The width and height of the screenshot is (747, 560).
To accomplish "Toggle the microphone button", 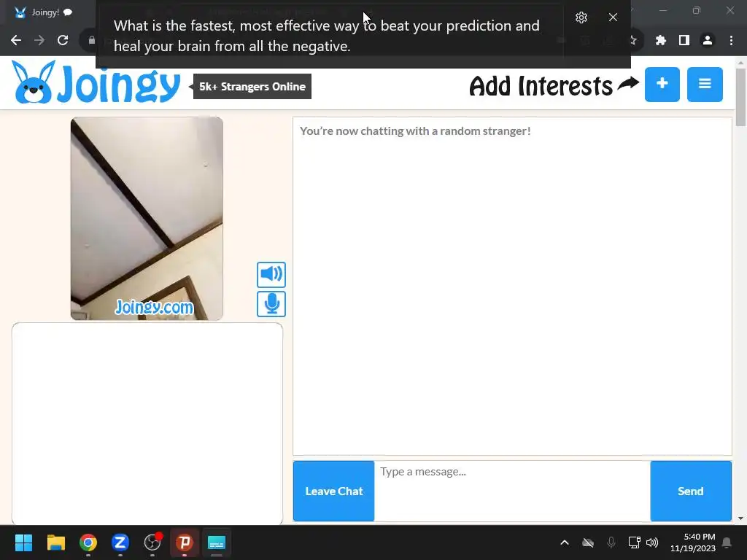I will (271, 304).
